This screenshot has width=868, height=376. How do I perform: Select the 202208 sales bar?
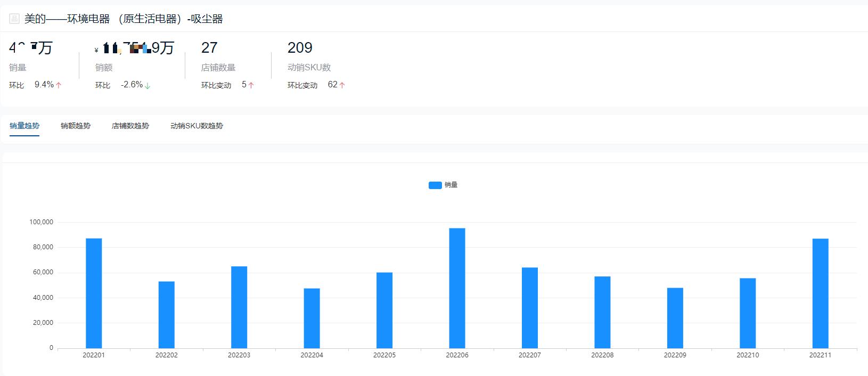pyautogui.click(x=602, y=312)
